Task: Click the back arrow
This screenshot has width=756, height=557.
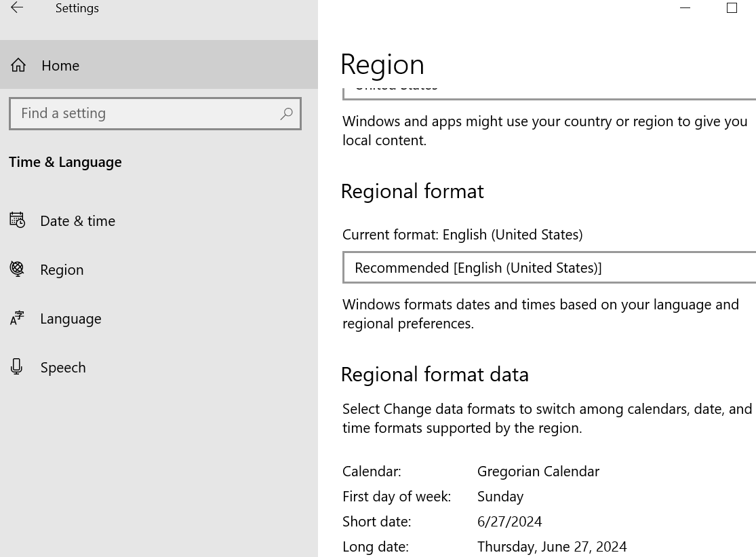Action: click(17, 8)
